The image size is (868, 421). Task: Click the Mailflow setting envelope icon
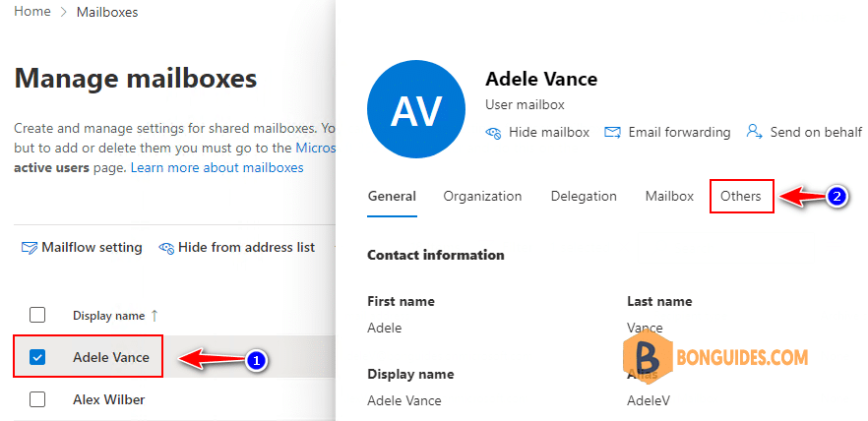coord(29,247)
